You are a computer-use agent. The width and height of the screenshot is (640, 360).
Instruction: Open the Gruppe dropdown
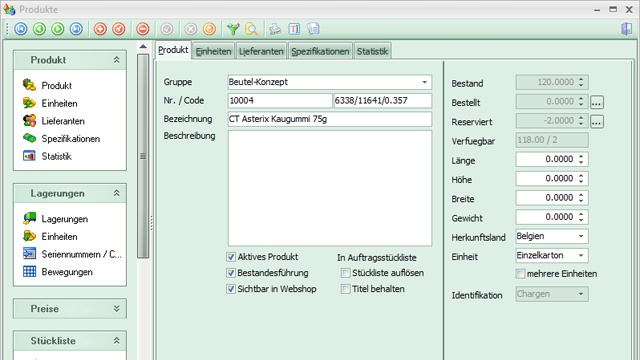tap(424, 82)
